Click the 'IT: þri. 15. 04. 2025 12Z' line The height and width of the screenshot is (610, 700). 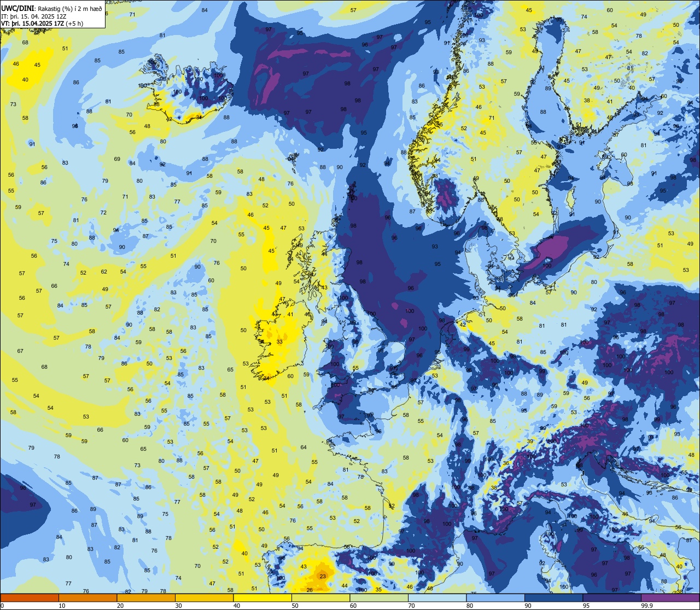coord(34,16)
